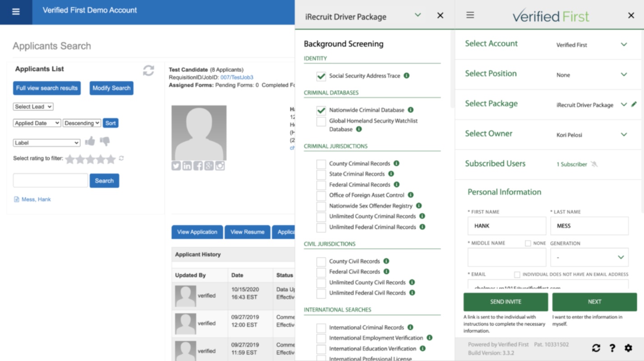Check Unlimited County Criminal Records
The width and height of the screenshot is (644, 361).
point(321,217)
